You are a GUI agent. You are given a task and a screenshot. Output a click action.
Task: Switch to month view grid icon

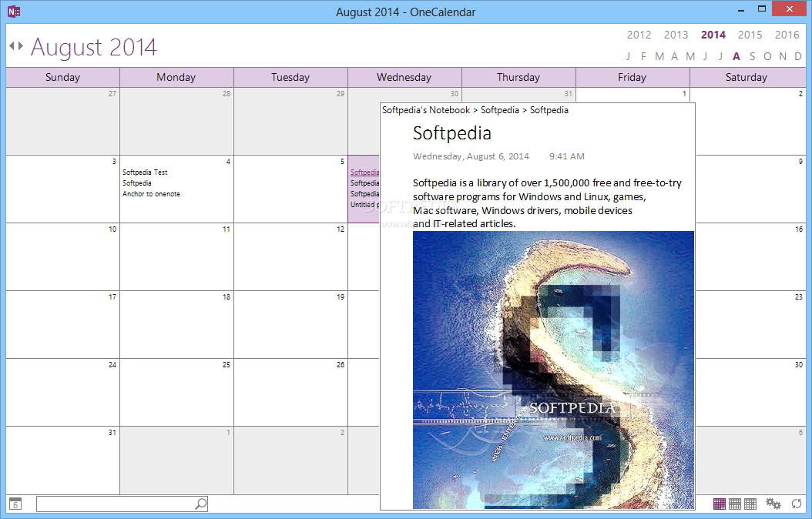tap(720, 504)
